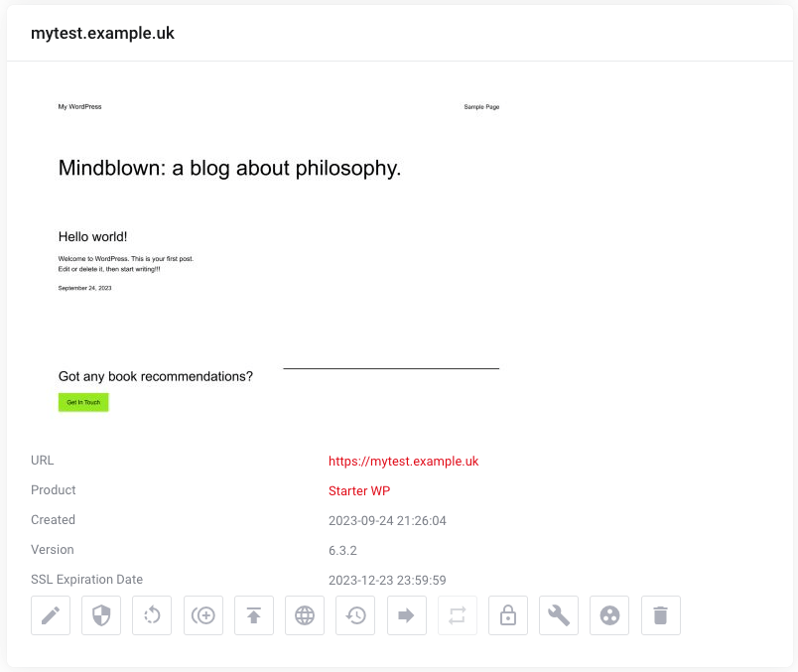Click the Hello world! post heading

pos(92,236)
